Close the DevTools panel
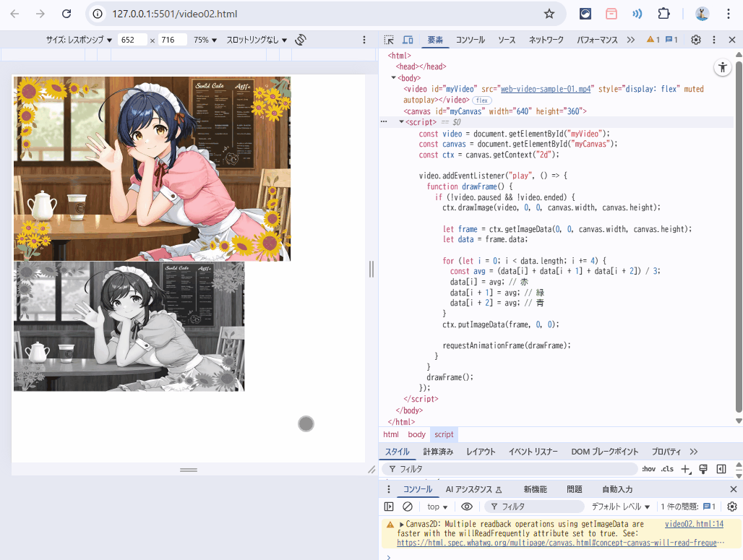The image size is (743, 560). click(732, 40)
